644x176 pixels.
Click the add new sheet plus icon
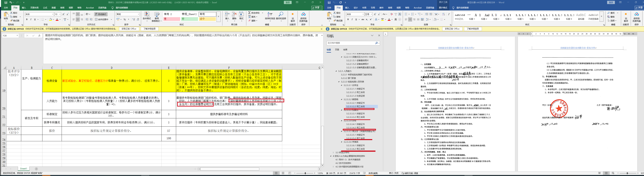(36, 169)
